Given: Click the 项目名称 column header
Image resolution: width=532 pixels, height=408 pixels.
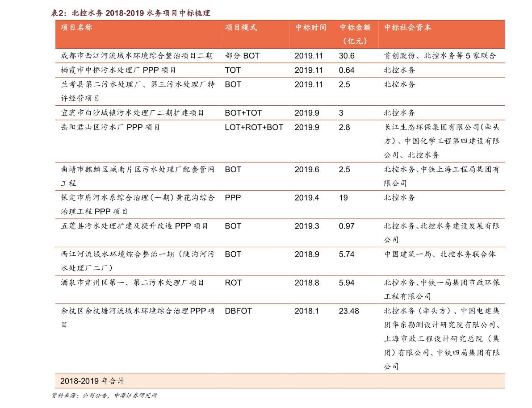Looking at the screenshot, I should (x=76, y=28).
